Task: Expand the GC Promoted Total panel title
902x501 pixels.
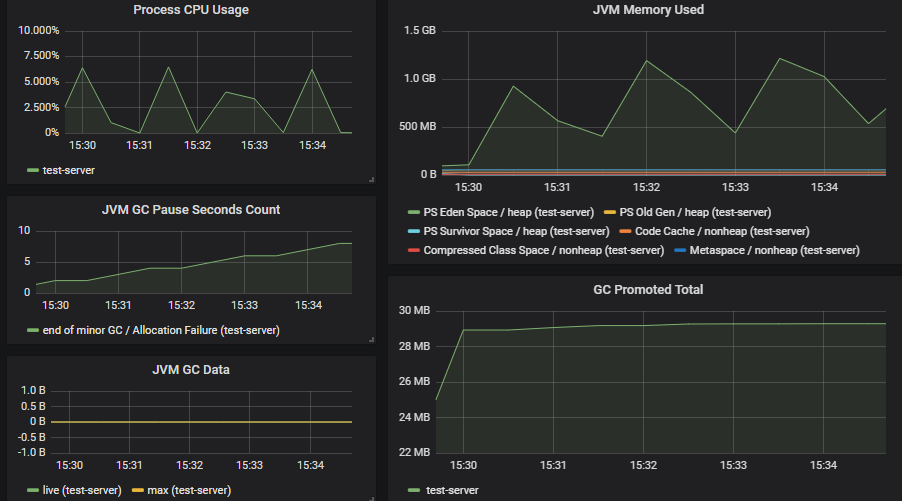Action: pos(648,289)
